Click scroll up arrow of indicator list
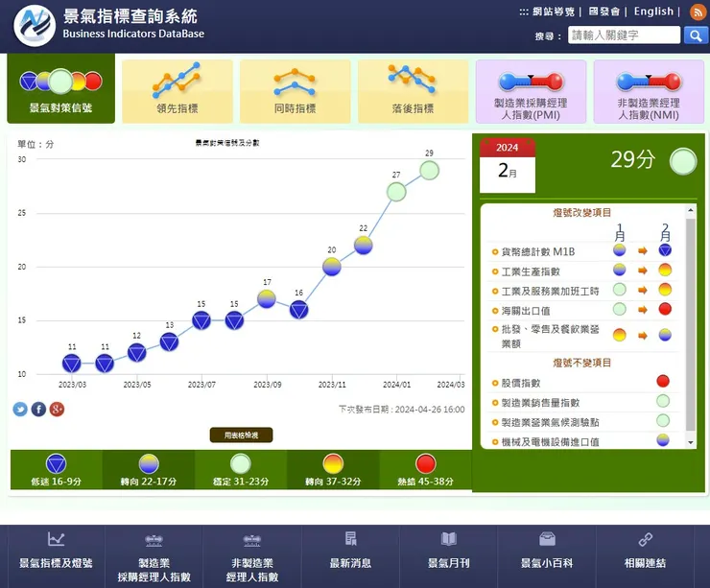Viewport: 710px width, 588px height. click(x=691, y=210)
